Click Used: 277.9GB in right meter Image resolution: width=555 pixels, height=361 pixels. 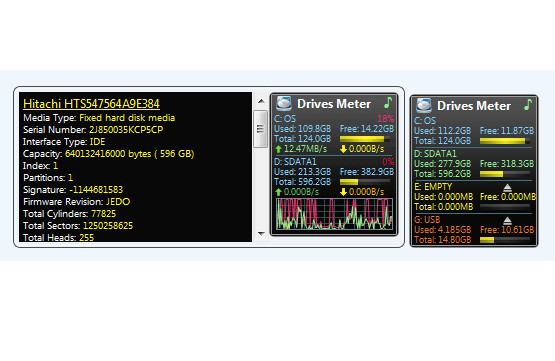pos(442,164)
